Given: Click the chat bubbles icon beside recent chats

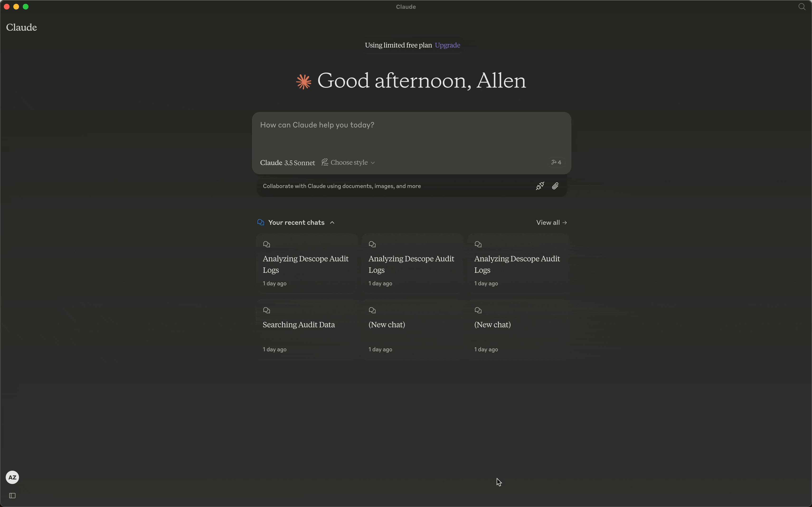Looking at the screenshot, I should pos(261,223).
